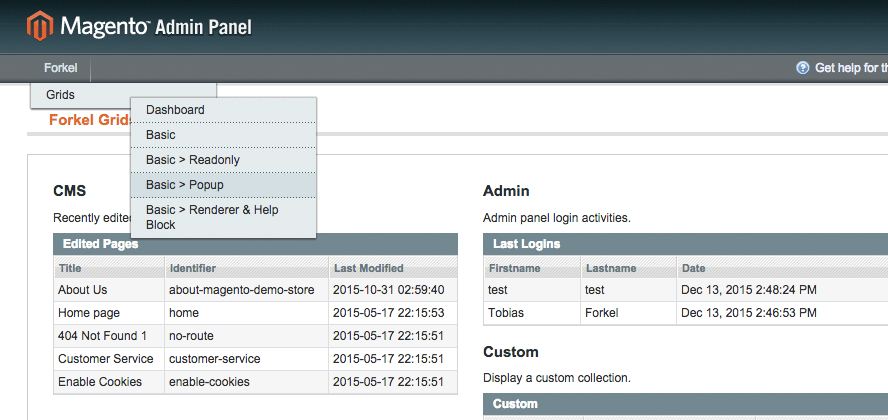Click 'Dec 13, 2015 2:48:24 PM' login date
Viewport: 888px width, 420px height.
coord(749,290)
